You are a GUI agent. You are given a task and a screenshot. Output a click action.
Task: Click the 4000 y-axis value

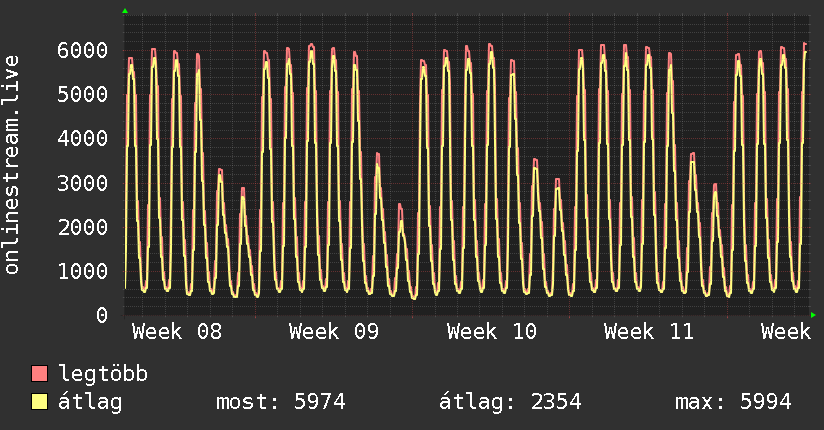coord(83,139)
